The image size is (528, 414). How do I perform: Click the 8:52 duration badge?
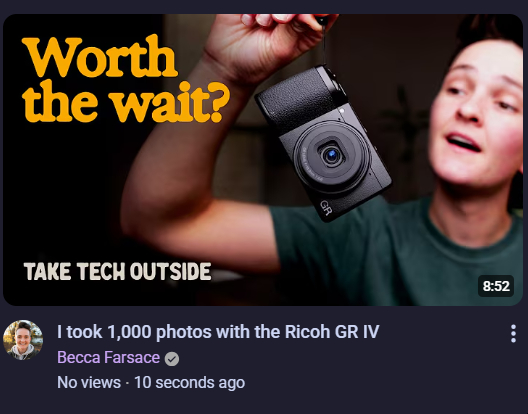496,286
